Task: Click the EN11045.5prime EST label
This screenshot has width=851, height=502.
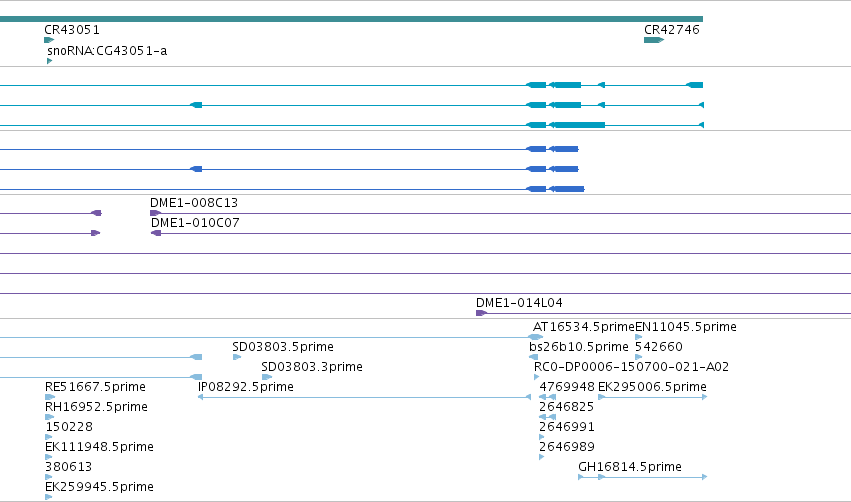Action: pos(685,327)
